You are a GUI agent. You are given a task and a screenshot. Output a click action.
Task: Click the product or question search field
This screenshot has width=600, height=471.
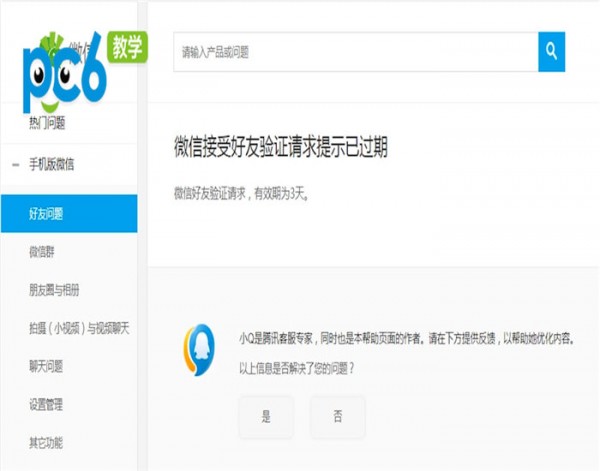coord(356,52)
